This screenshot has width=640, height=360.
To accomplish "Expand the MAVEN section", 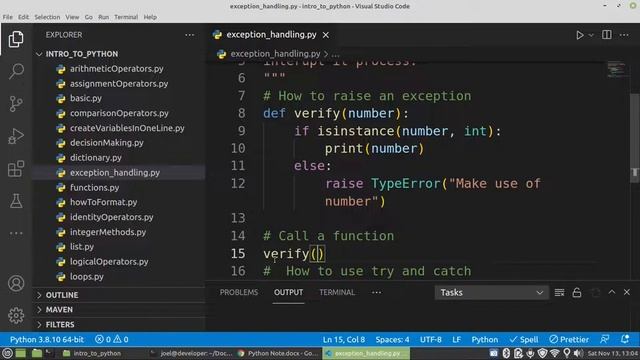I will tap(118, 310).
